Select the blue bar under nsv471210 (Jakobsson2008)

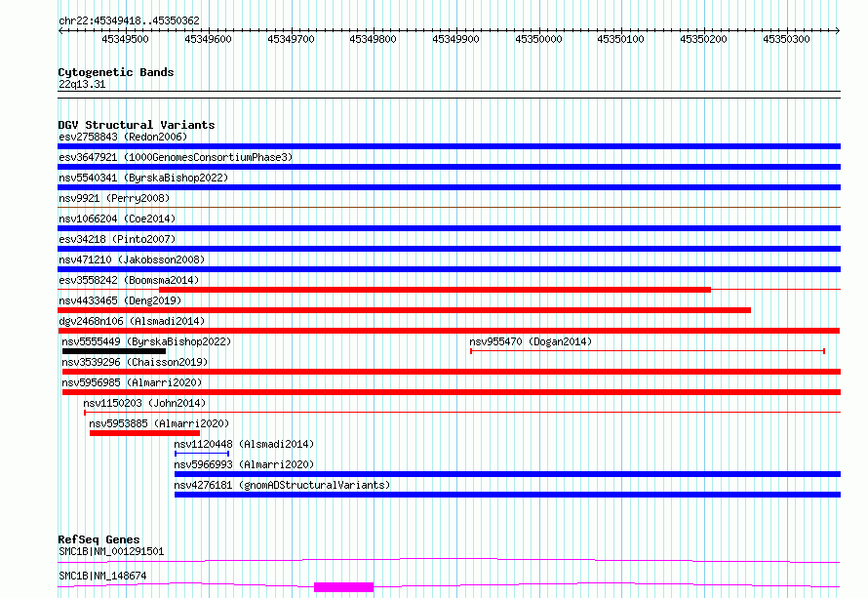coord(449,269)
